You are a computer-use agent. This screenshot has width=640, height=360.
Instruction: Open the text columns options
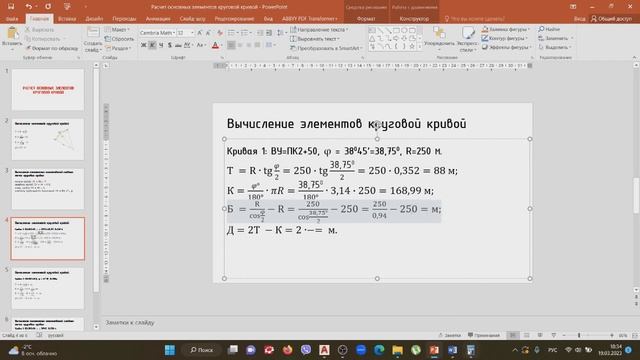point(270,45)
